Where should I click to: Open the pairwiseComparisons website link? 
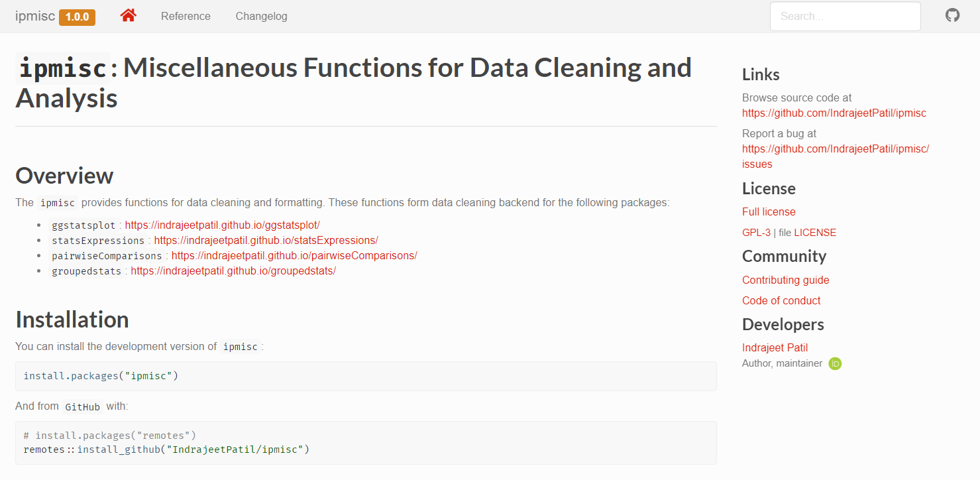click(x=294, y=256)
